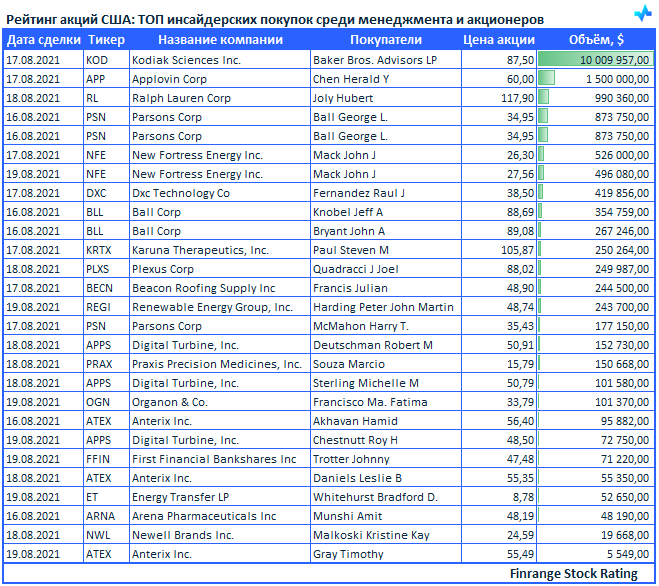Image resolution: width=659 pixels, height=586 pixels.
Task: Click the 'Quadracci J Joel' cell
Action: [x=386, y=269]
